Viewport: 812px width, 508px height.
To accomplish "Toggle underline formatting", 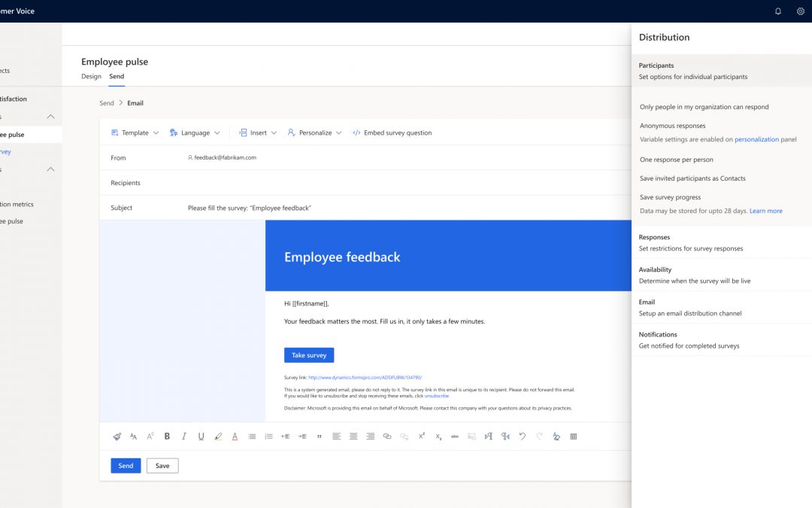I will [201, 437].
